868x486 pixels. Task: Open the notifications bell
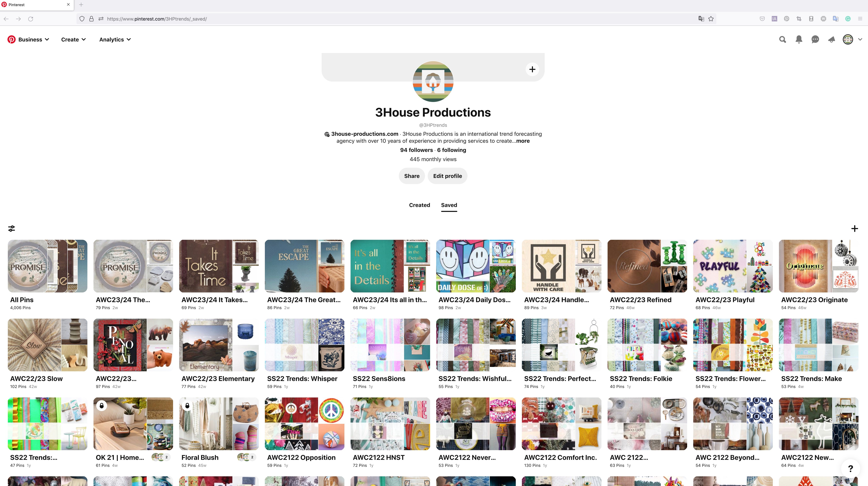click(799, 39)
